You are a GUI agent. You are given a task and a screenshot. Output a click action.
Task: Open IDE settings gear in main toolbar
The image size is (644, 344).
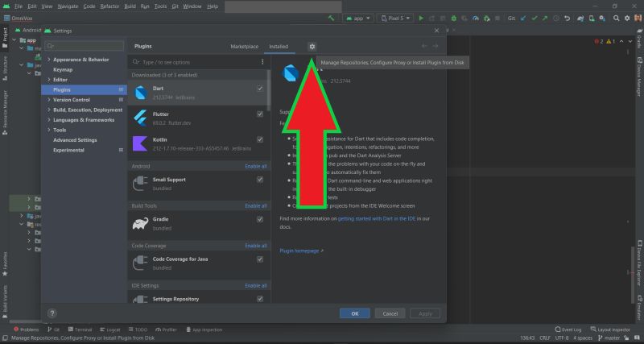pyautogui.click(x=627, y=18)
